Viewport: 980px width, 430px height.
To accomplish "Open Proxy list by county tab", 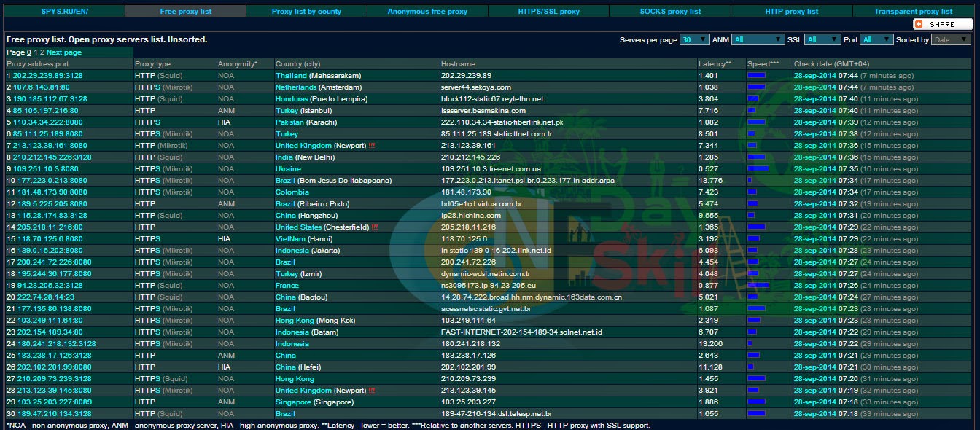I will 306,11.
